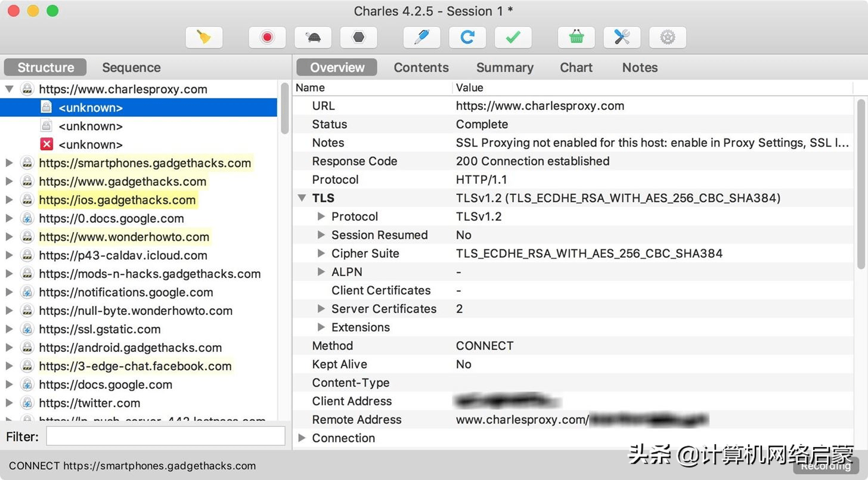Open the green basket publish icon
This screenshot has width=868, height=480.
point(576,38)
